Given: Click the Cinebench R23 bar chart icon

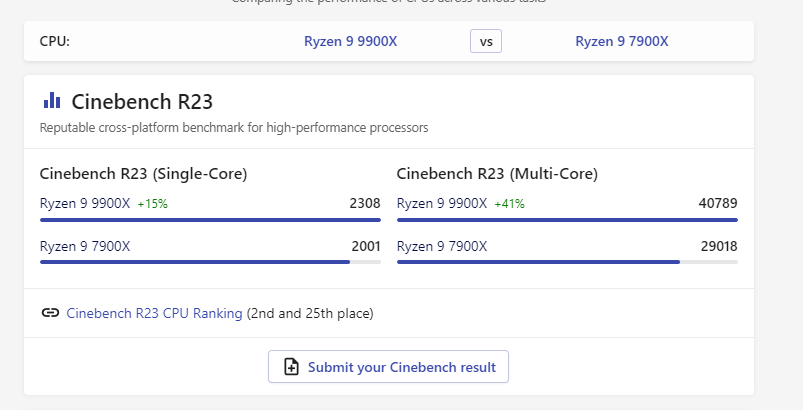Looking at the screenshot, I should click(x=52, y=100).
